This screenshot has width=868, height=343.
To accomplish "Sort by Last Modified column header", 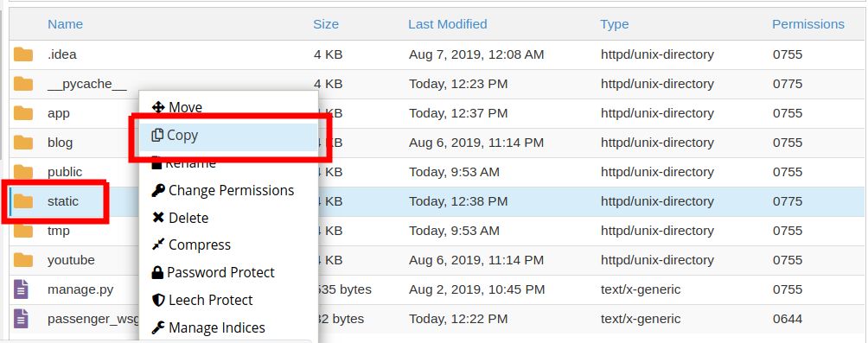I will [447, 24].
